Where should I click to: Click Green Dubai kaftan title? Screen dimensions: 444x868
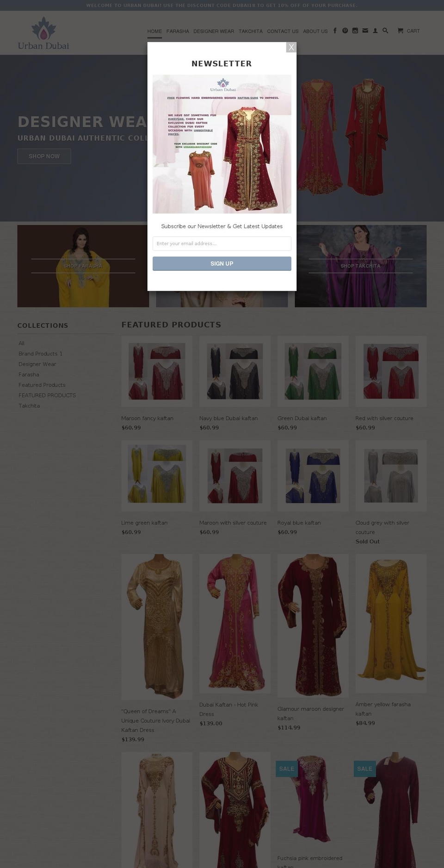pyautogui.click(x=302, y=418)
